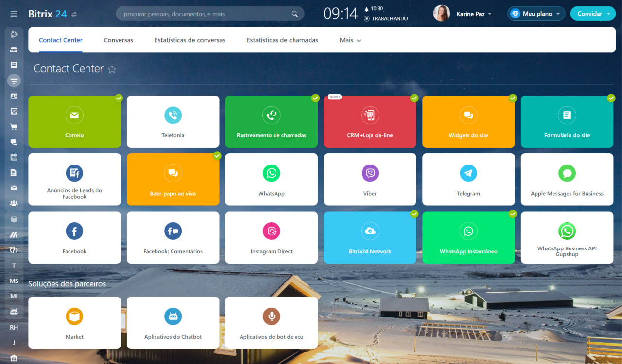Open the box inventory icon in sidebar
The height and width of the screenshot is (364, 622).
click(x=14, y=219)
